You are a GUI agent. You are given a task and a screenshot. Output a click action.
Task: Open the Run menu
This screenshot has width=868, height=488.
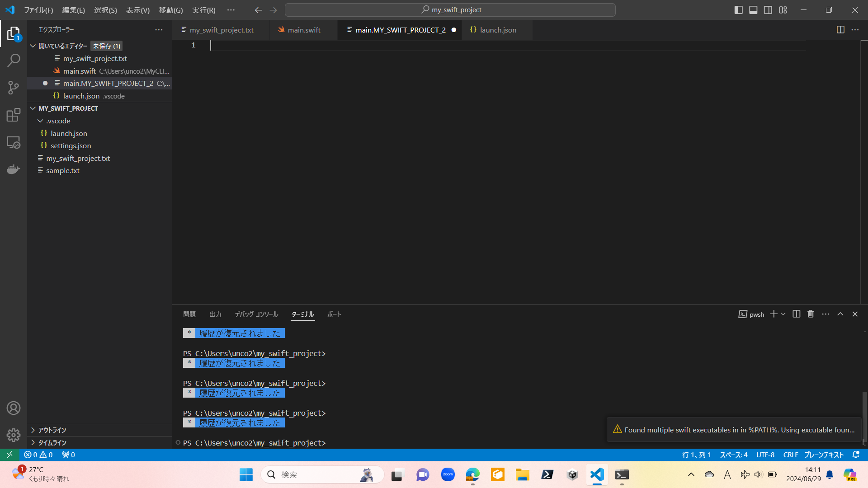(204, 10)
